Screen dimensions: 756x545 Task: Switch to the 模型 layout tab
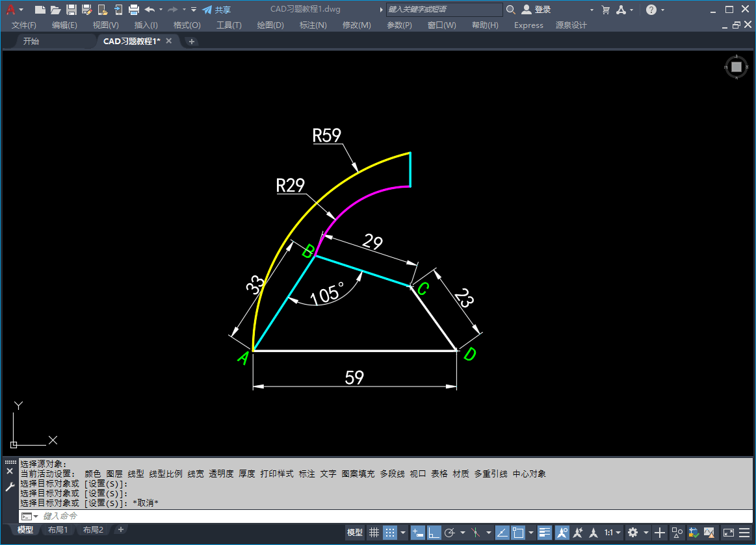25,529
